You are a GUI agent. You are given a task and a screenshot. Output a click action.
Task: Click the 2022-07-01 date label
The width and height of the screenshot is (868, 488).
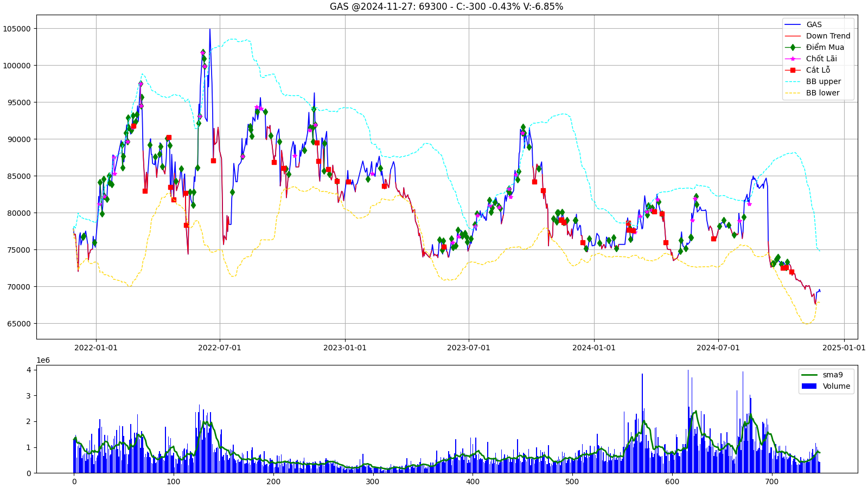pos(220,348)
